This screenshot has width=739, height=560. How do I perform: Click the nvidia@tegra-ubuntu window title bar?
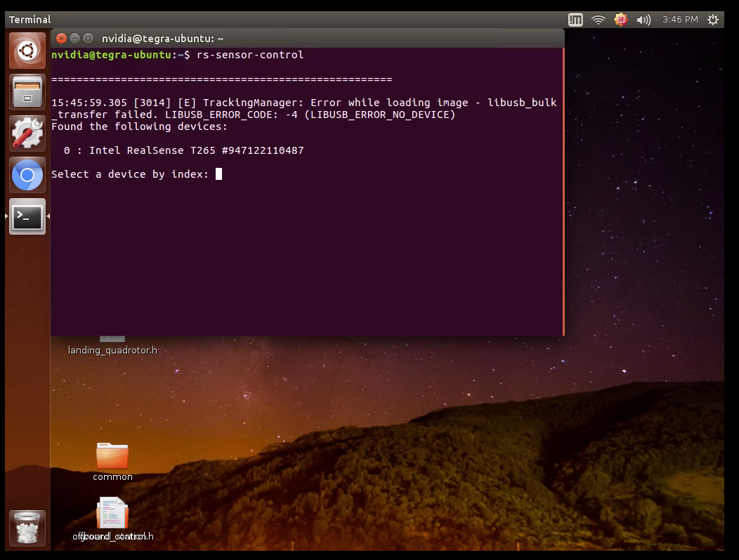click(307, 38)
